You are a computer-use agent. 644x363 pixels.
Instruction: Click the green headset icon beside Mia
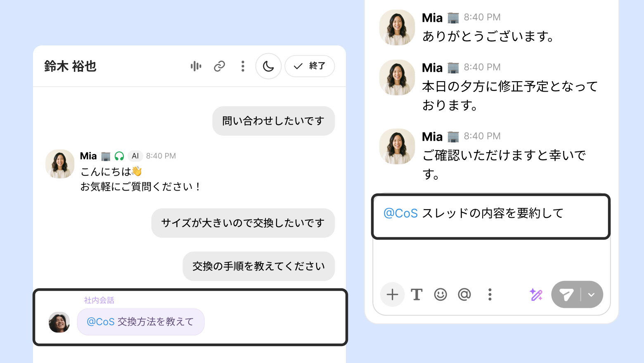pos(119,156)
